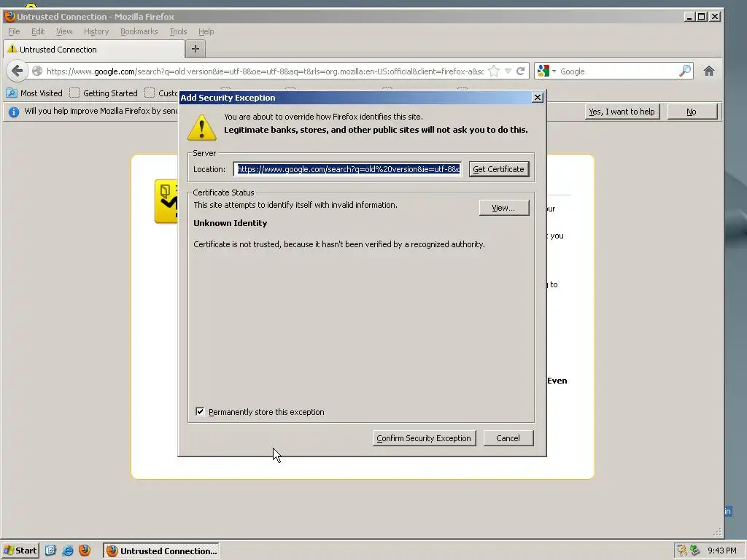The height and width of the screenshot is (560, 747).
Task: Click the show desktop quick launch icon
Action: point(50,551)
